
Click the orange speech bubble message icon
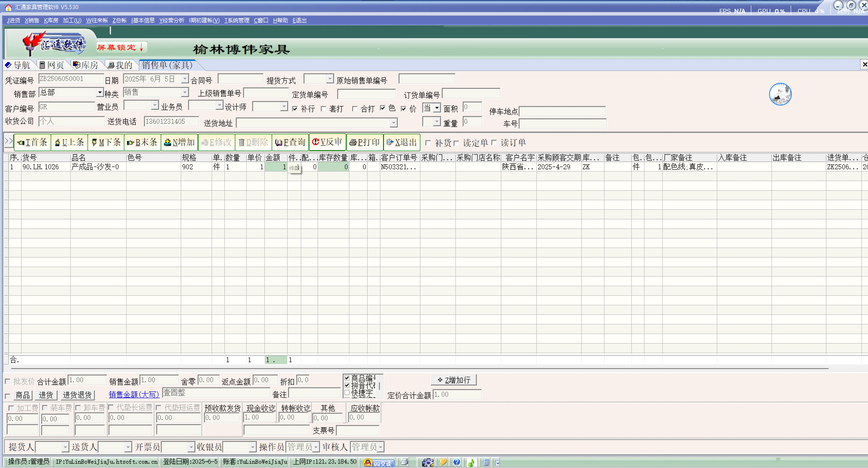[x=443, y=462]
